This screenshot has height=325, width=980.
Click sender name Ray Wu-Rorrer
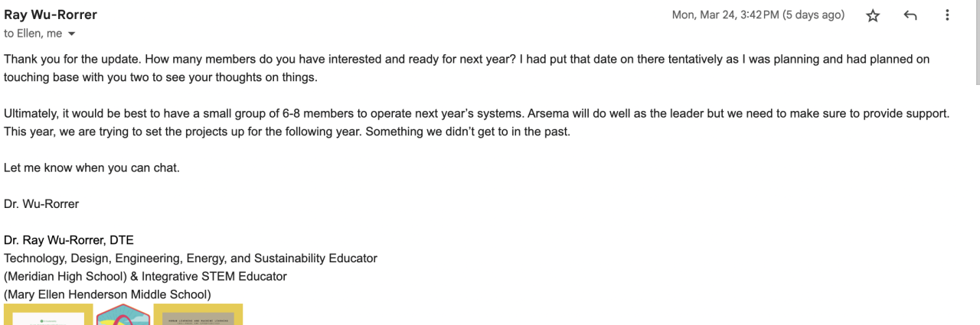pyautogui.click(x=51, y=15)
